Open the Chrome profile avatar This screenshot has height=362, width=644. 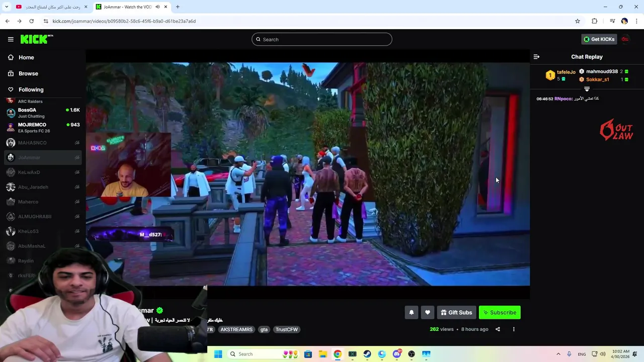click(624, 21)
